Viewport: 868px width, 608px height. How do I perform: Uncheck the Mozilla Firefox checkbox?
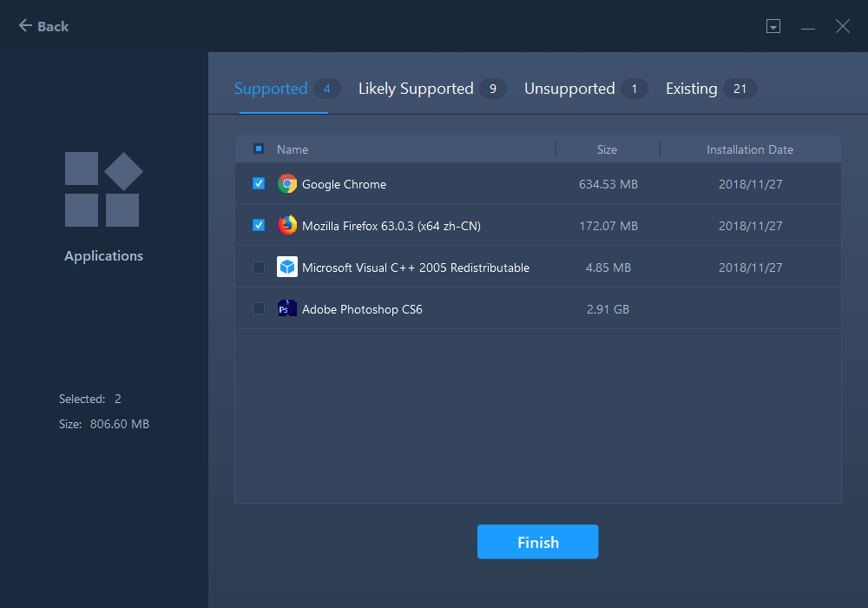(259, 226)
